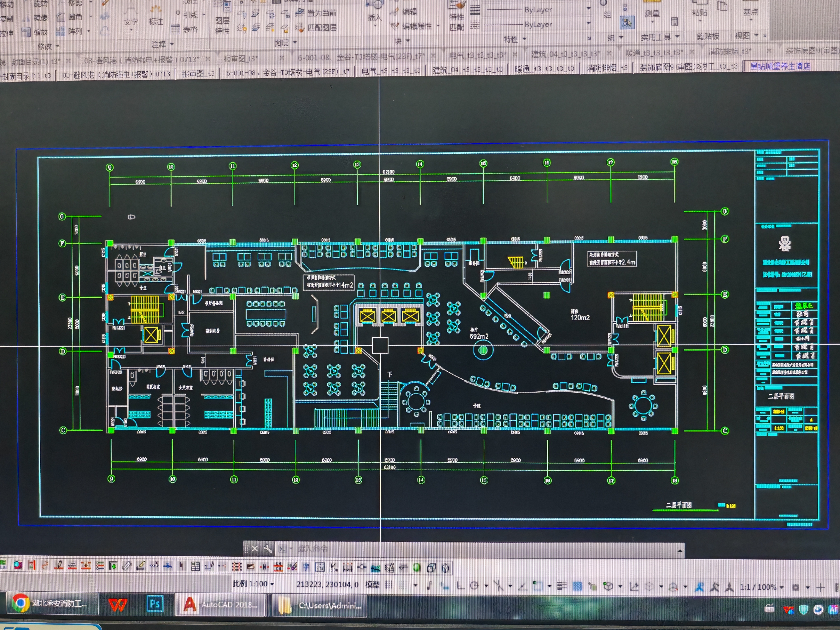Click the green sphere icon in the bottom toolbar
This screenshot has width=840, height=630.
point(417,567)
